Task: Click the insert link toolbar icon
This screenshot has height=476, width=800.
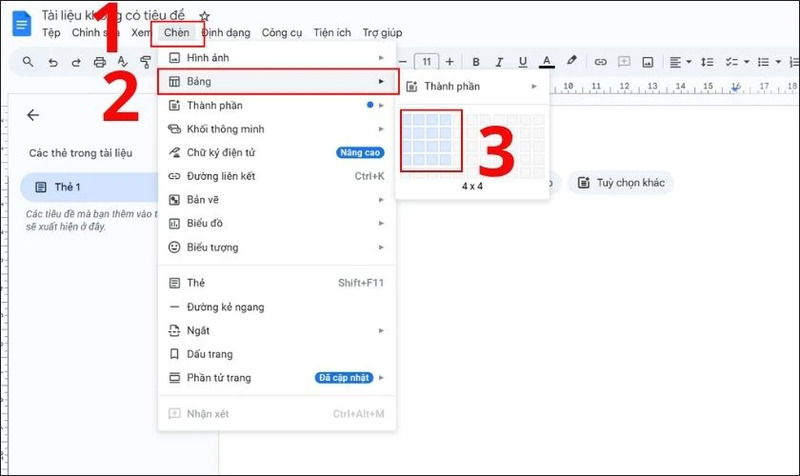Action: coord(600,62)
